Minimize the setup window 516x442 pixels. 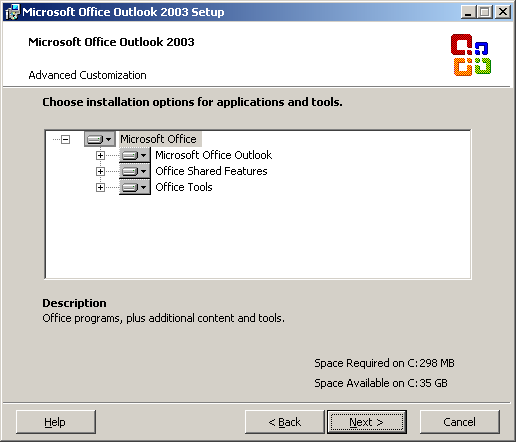[468, 12]
